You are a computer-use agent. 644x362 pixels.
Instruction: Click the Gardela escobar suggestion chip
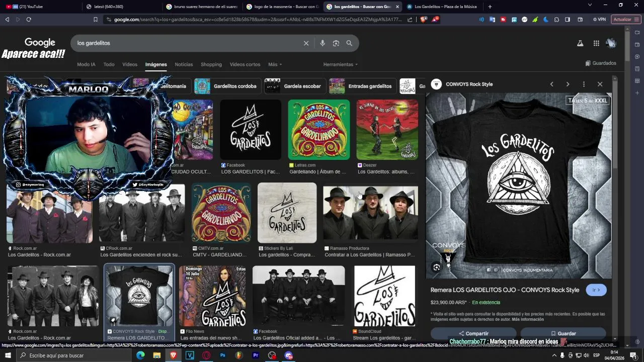tap(294, 86)
